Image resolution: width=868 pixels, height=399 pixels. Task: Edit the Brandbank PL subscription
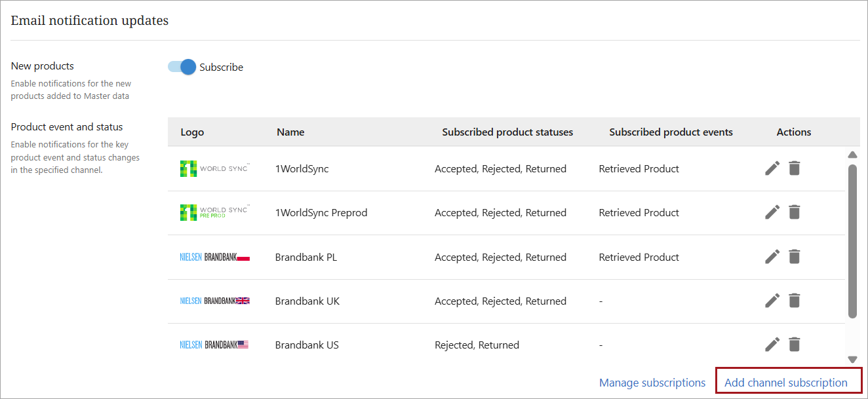[772, 257]
